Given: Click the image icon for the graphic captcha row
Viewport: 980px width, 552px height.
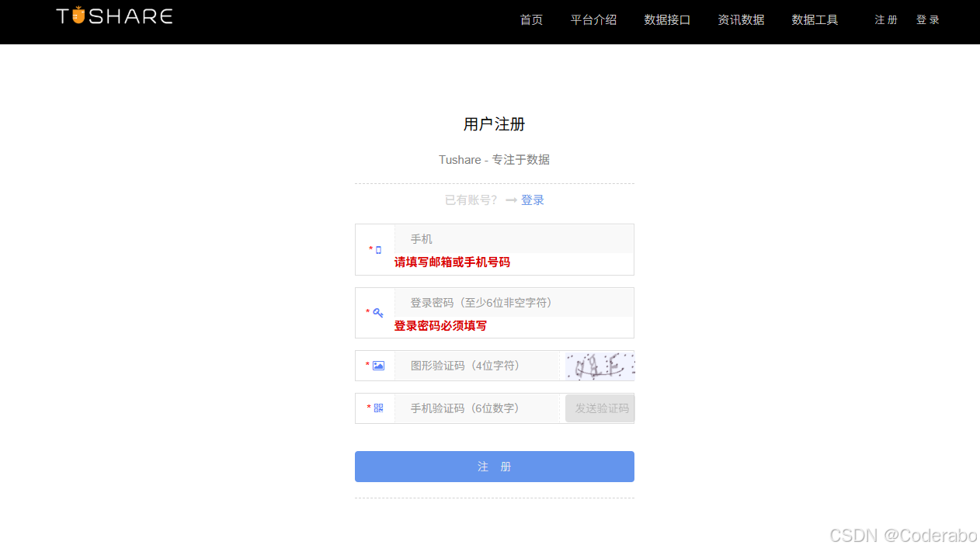Looking at the screenshot, I should [x=378, y=365].
